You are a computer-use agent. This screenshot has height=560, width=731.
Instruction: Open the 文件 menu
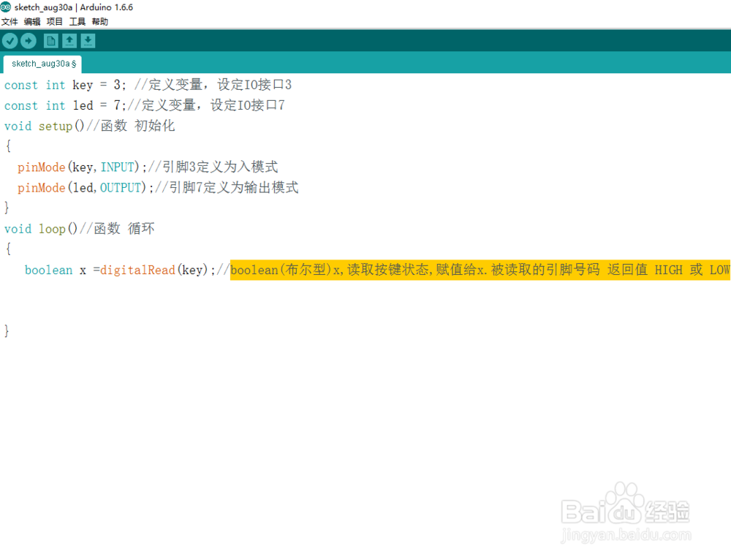pyautogui.click(x=10, y=21)
